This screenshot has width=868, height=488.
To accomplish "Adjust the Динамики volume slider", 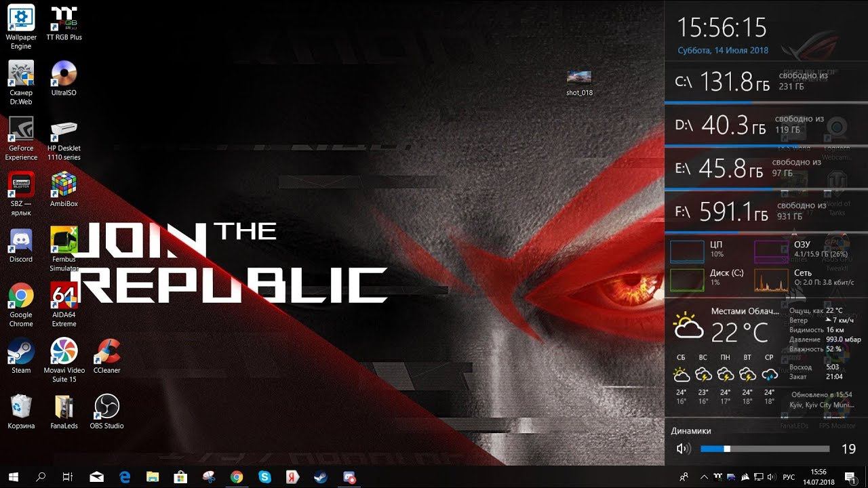I will tap(765, 449).
